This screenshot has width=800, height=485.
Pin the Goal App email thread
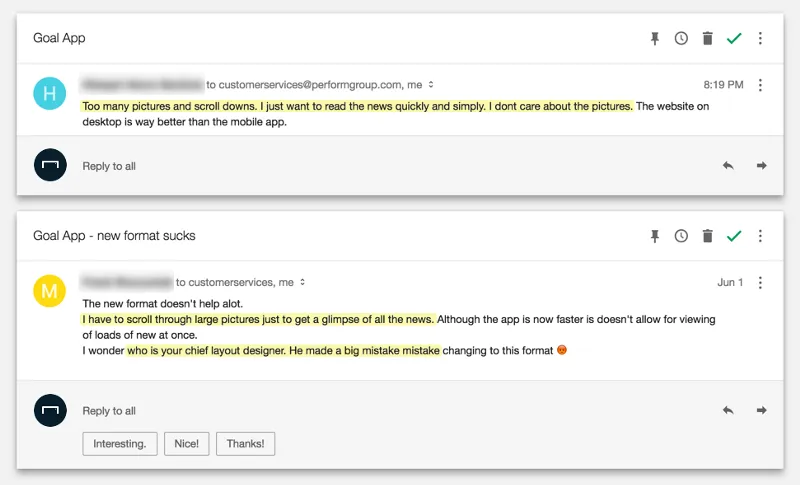[655, 38]
